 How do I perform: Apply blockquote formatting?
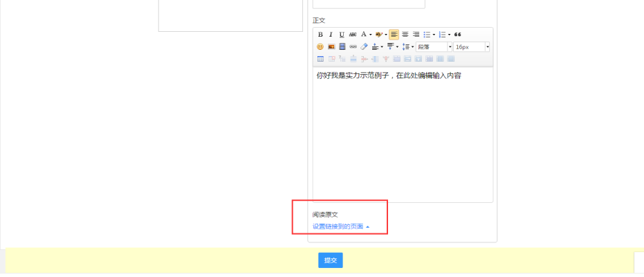pyautogui.click(x=457, y=35)
